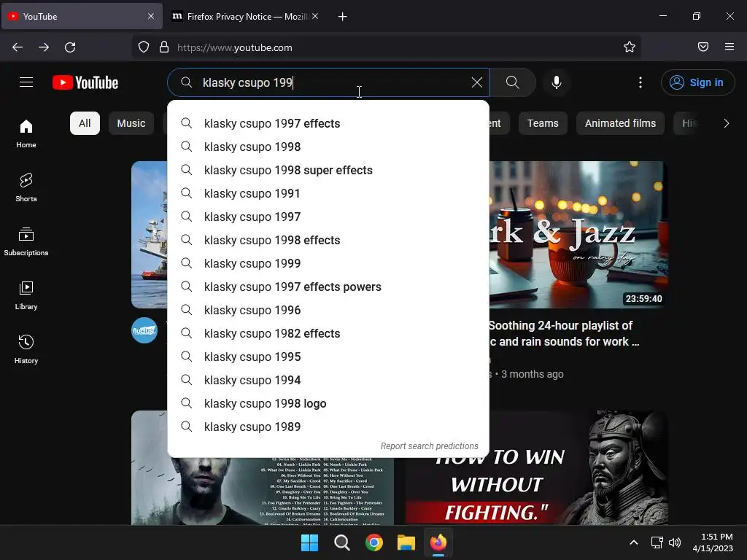Choose suggestion klasky csupo 1998 effects
This screenshot has width=747, height=560.
[328, 240]
